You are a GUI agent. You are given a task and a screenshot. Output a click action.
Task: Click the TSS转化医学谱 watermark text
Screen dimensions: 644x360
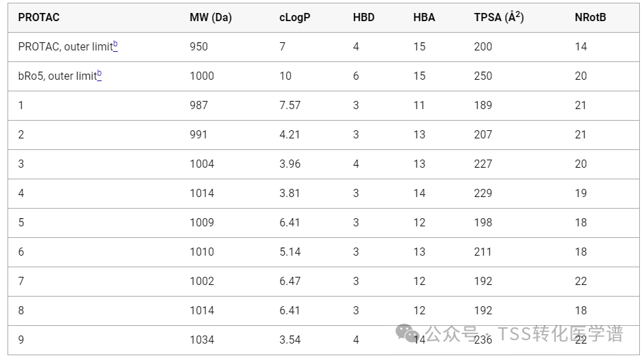click(x=560, y=334)
